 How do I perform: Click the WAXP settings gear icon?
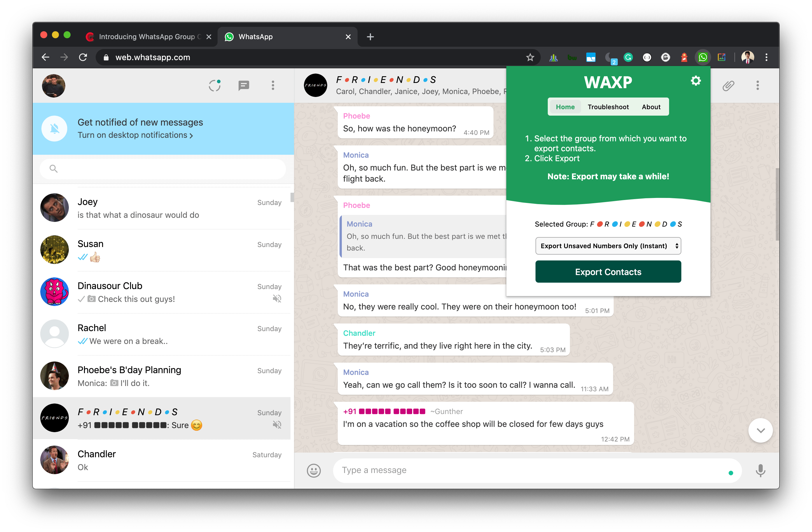click(696, 81)
